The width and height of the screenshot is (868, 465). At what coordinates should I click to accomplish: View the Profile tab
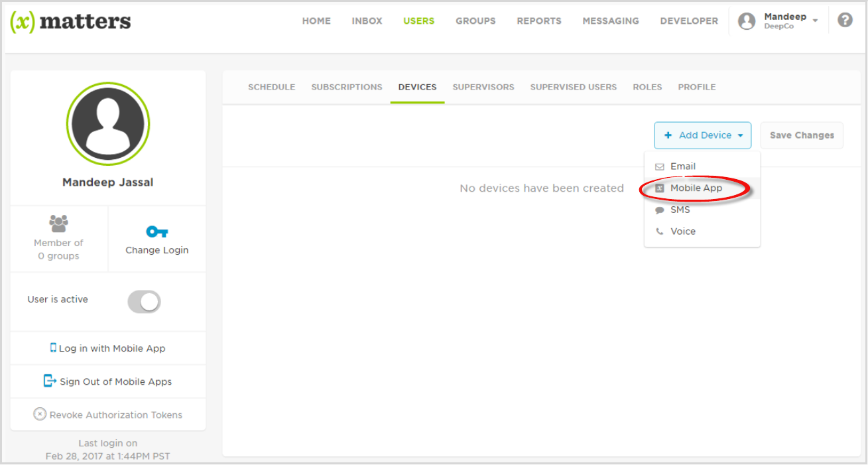coord(697,87)
